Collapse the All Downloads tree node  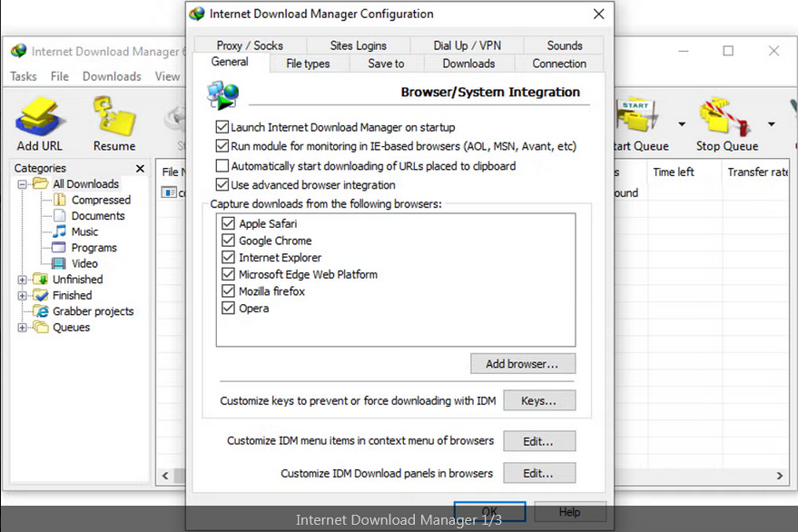tap(22, 183)
